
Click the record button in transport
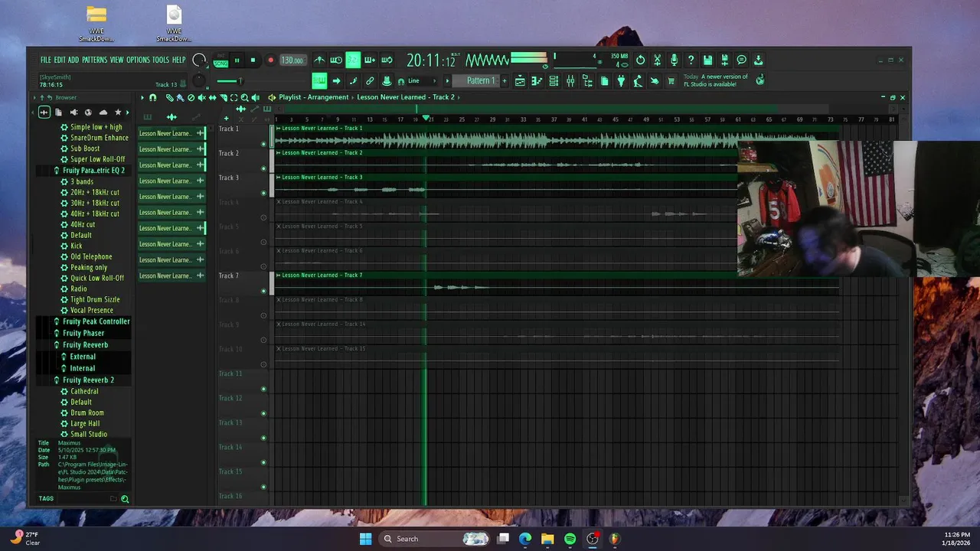270,60
